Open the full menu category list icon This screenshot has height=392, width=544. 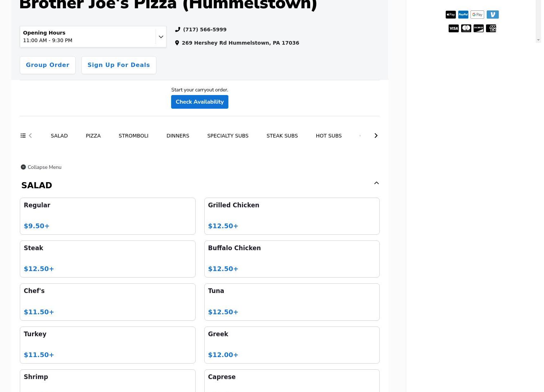23,136
